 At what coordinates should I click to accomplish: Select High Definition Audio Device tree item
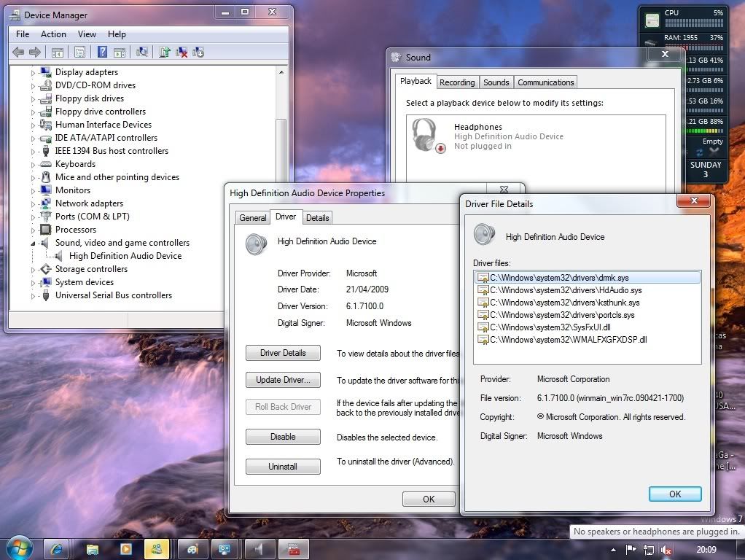point(125,256)
